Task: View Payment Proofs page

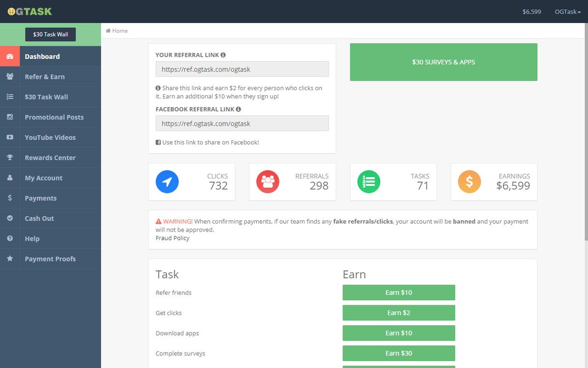Action: tap(50, 259)
